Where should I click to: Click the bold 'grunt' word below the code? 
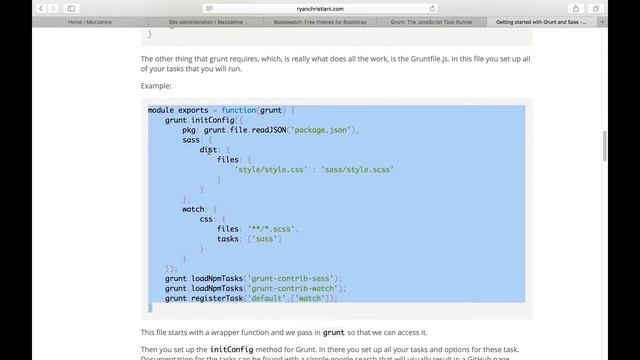click(x=333, y=333)
